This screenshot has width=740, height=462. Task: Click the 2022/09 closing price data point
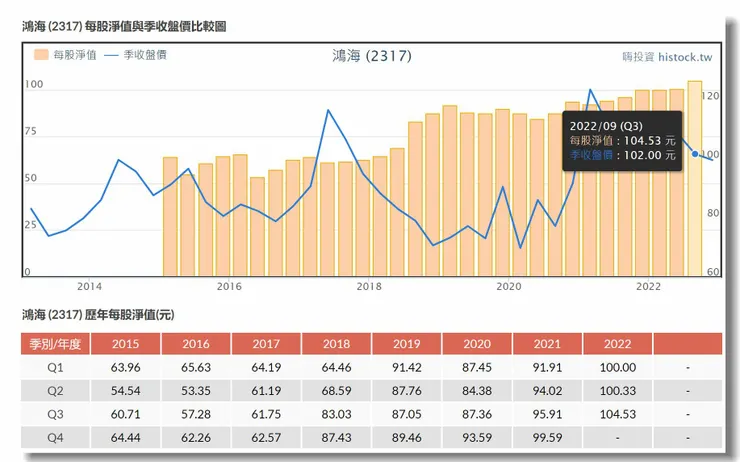695,154
